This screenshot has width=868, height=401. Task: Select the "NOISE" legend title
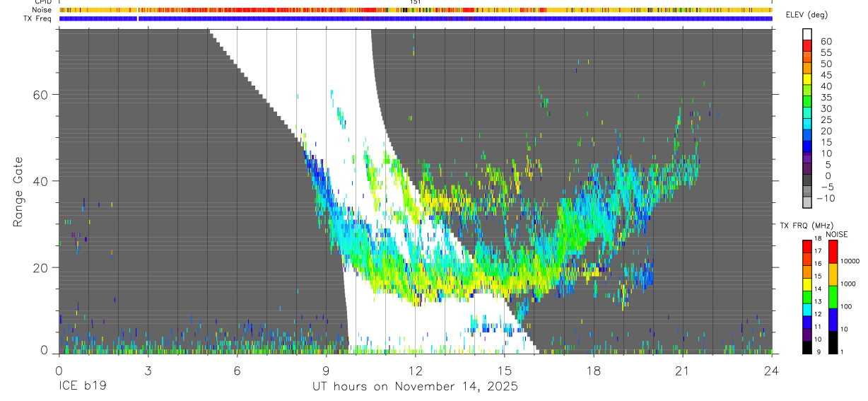coord(837,234)
